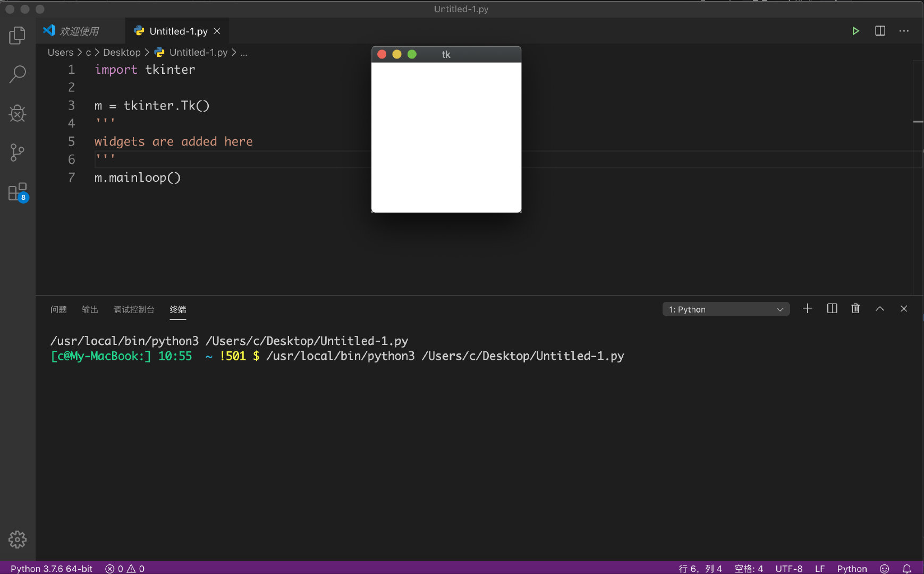Switch to the 问题 problems panel tab

(58, 309)
